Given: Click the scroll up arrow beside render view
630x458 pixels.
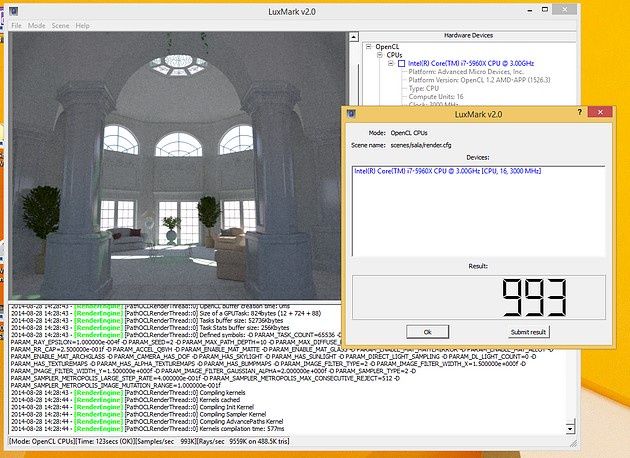Looking at the screenshot, I should coord(353,37).
